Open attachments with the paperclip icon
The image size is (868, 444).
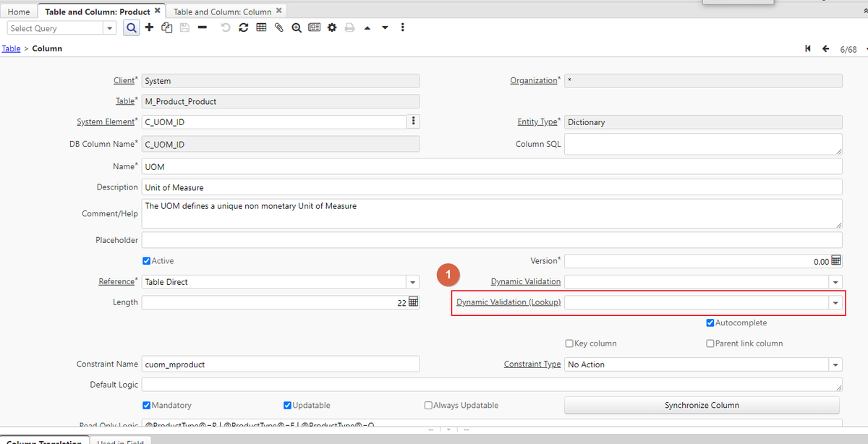[x=278, y=28]
